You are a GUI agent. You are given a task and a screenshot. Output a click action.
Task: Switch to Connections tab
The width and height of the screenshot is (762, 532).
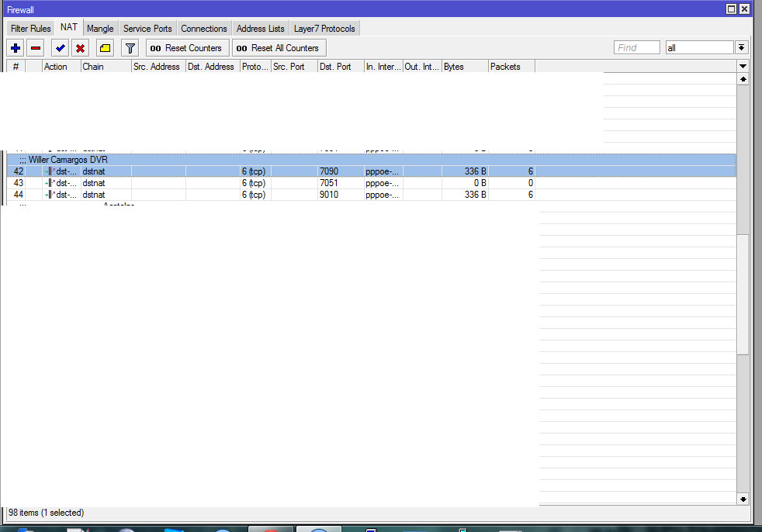(x=204, y=29)
